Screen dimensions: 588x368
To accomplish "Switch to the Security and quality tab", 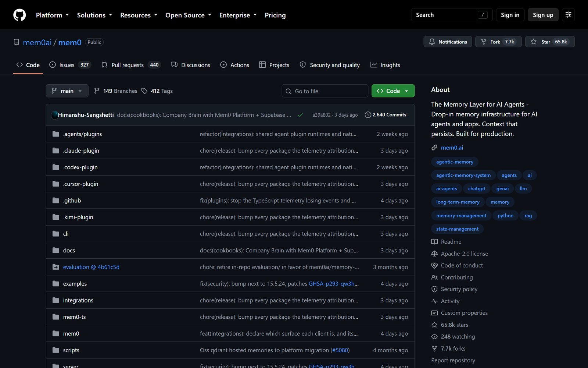I will coord(330,65).
